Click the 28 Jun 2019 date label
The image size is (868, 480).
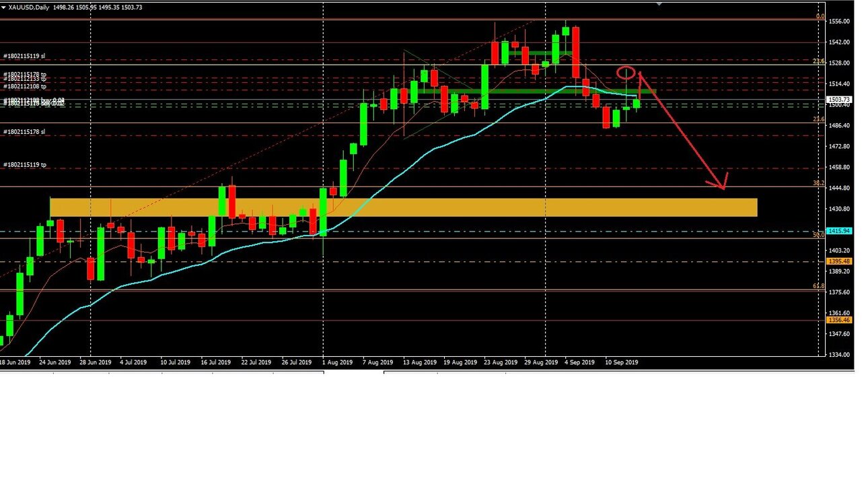96,362
